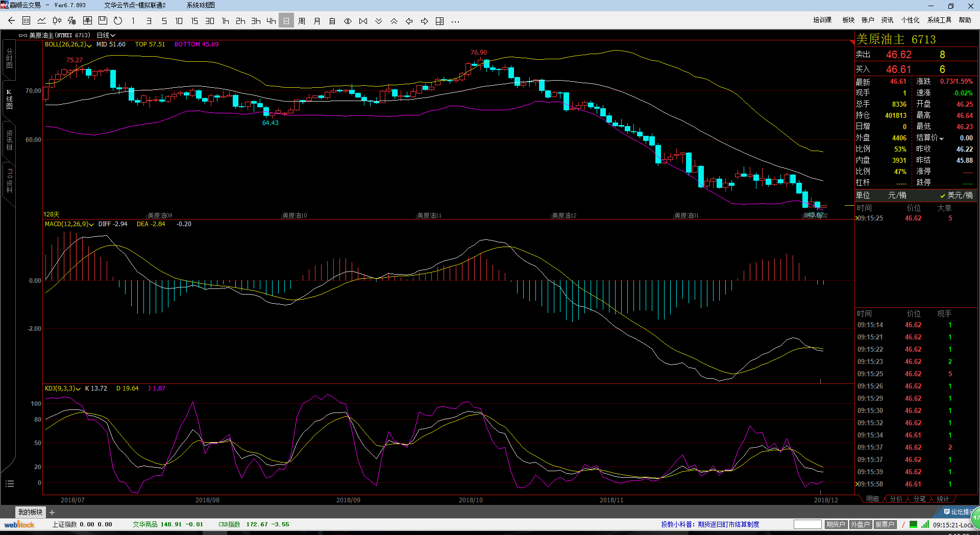Open the 板块 menu
This screenshot has width=980, height=535.
pyautogui.click(x=848, y=20)
